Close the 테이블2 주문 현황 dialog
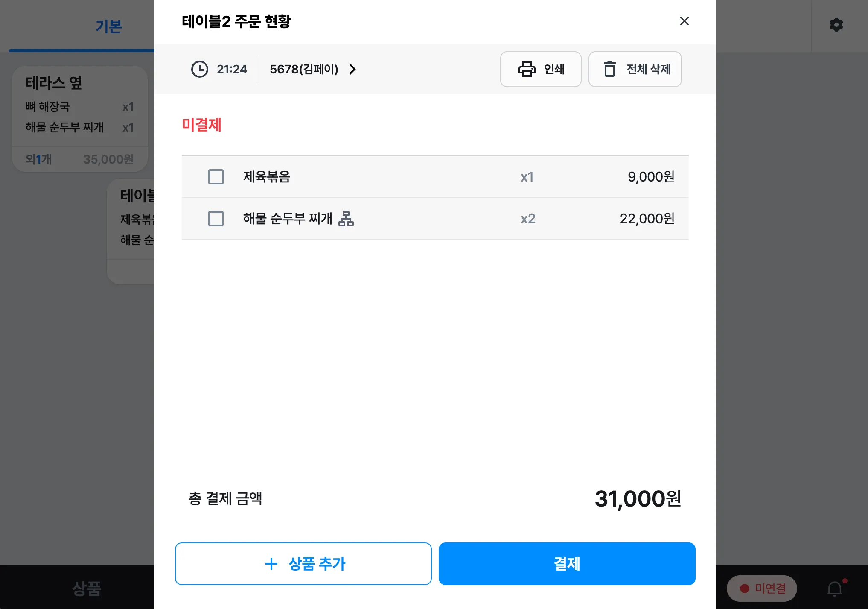The height and width of the screenshot is (609, 868). point(684,21)
